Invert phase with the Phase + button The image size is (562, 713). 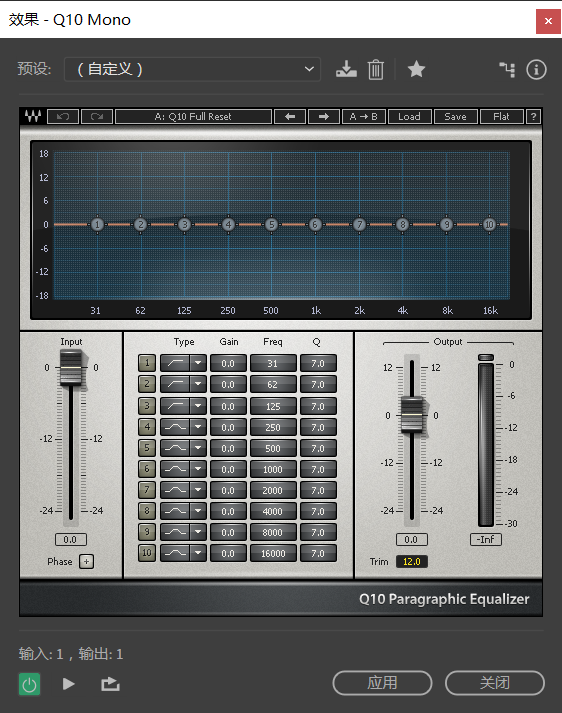click(x=86, y=562)
